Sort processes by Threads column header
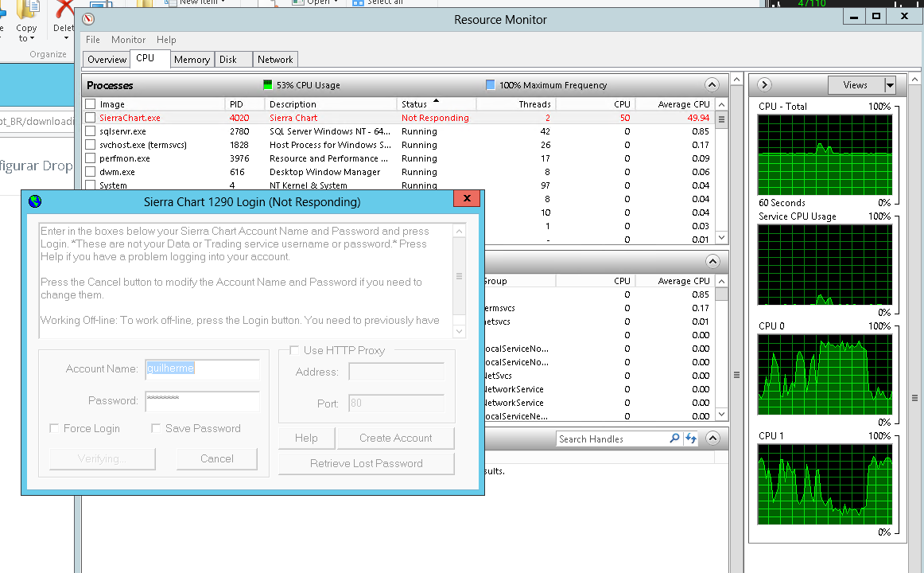 point(515,103)
